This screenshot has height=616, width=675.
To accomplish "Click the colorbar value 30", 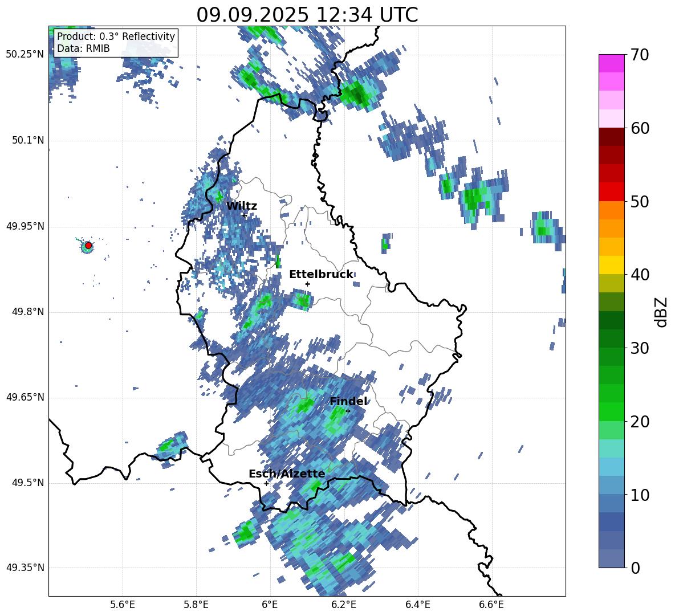I will (640, 348).
